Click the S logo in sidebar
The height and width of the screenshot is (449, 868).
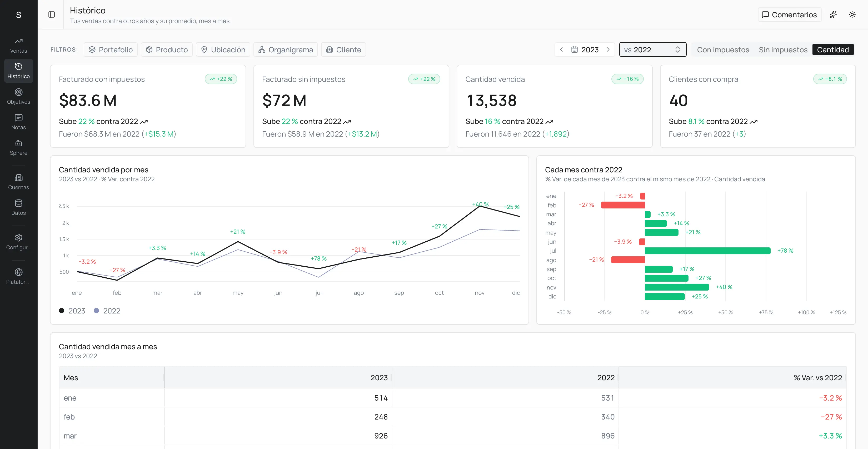(18, 15)
